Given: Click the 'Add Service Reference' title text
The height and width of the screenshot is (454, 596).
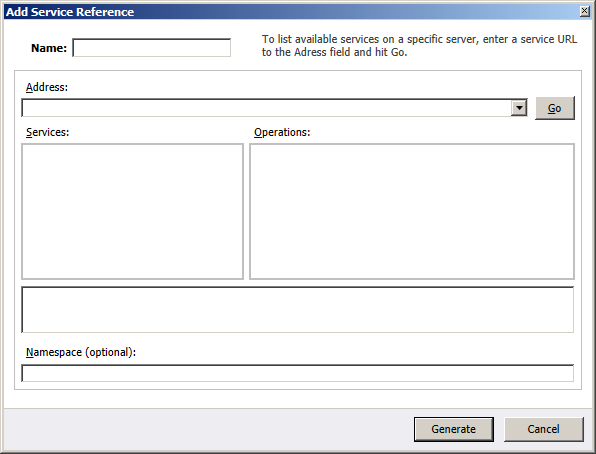Looking at the screenshot, I should (70, 12).
